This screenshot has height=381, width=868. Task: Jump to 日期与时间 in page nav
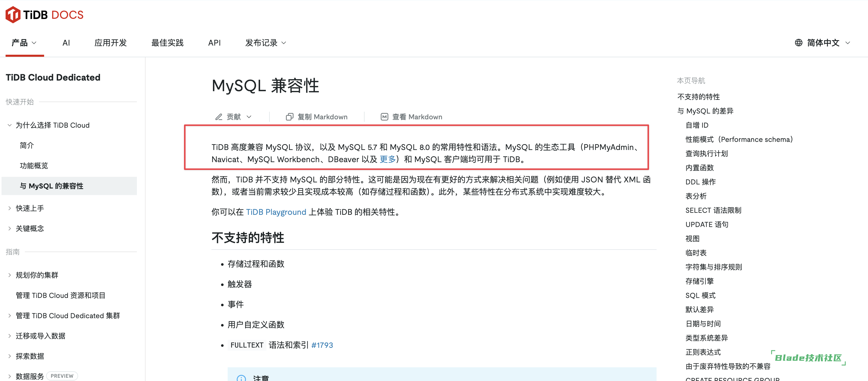pyautogui.click(x=703, y=324)
